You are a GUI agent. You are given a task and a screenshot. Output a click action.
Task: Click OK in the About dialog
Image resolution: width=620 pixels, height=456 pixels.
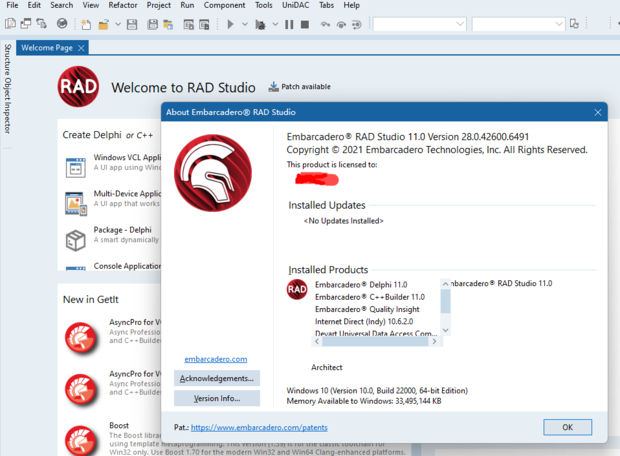[x=567, y=427]
